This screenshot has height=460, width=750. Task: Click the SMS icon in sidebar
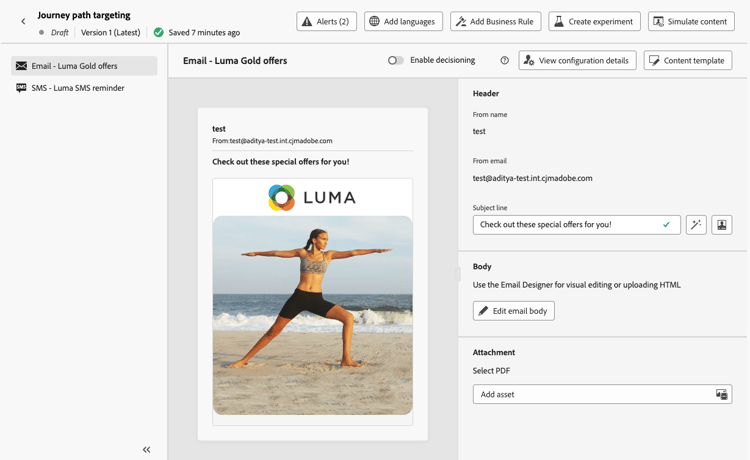coord(21,88)
